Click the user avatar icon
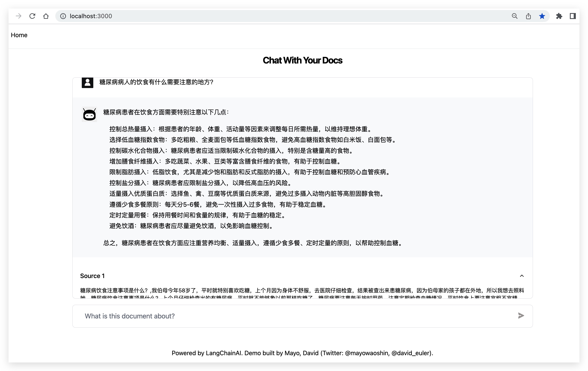 coord(87,83)
